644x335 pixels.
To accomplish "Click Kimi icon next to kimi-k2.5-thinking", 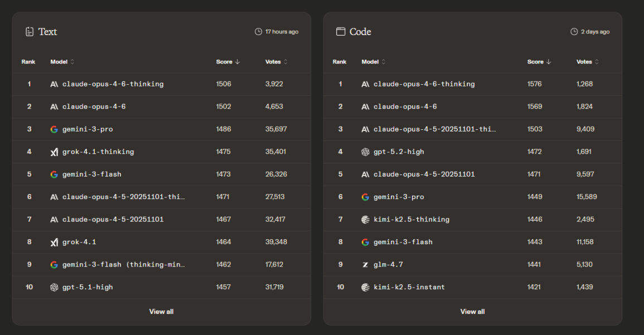I will coord(365,220).
